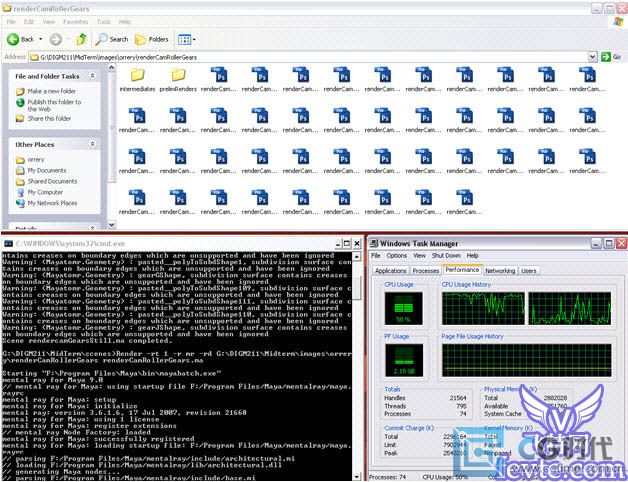Switch to the Users tab
The image size is (628, 482).
click(528, 271)
